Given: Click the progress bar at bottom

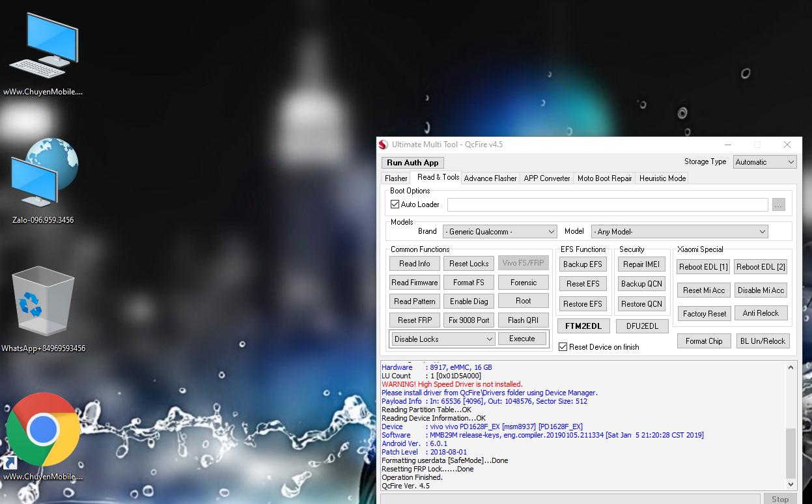Looking at the screenshot, I should (x=570, y=499).
